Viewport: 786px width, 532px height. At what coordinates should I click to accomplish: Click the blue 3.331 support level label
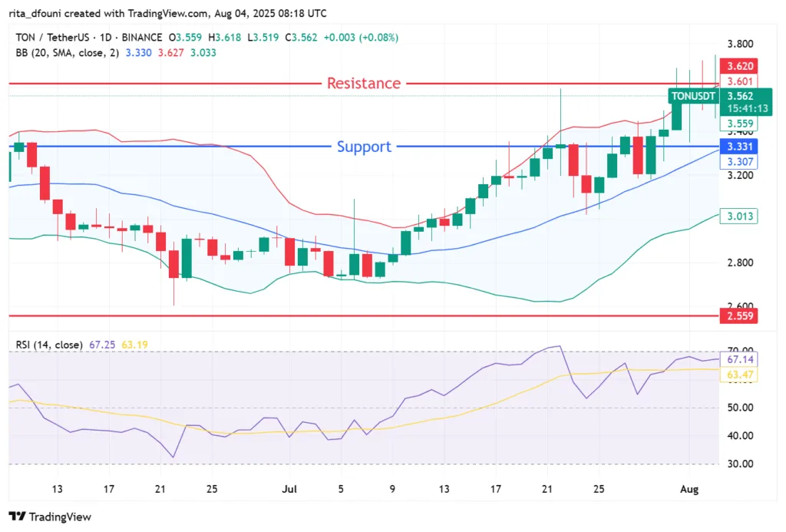click(738, 145)
